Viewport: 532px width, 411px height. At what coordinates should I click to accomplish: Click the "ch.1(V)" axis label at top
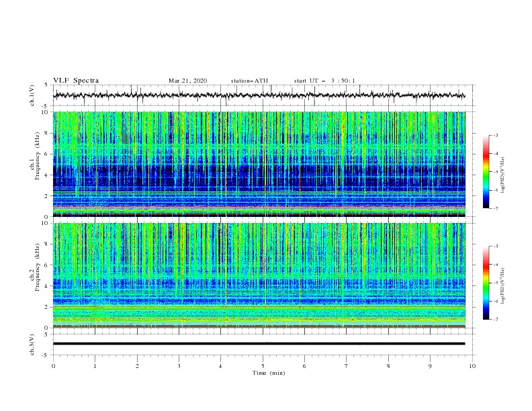32,95
